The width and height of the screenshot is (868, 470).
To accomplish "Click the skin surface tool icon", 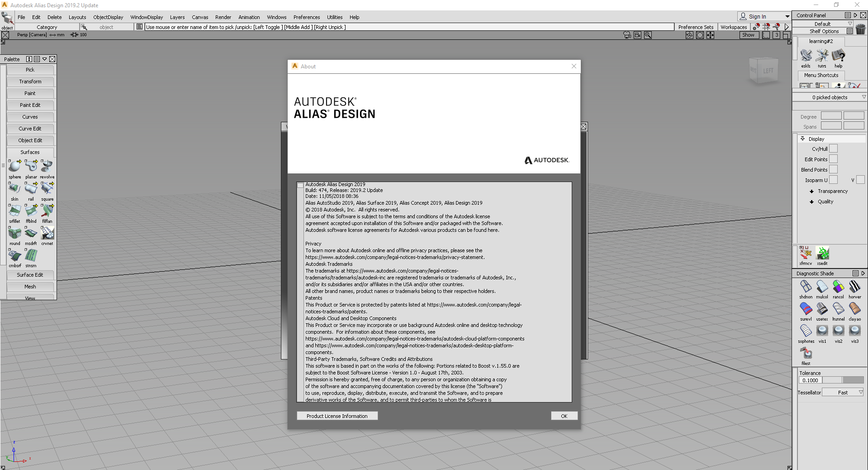I will click(x=14, y=189).
